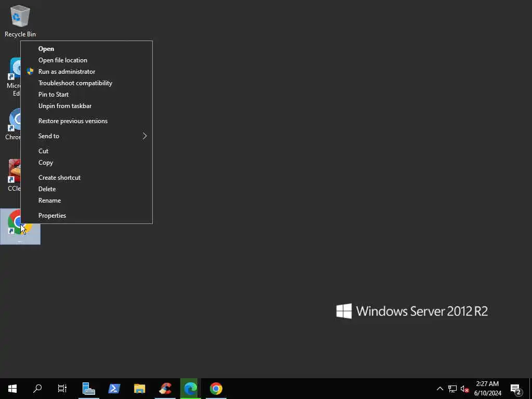
Task: Open the clock showing 2:27 AM
Action: (487, 389)
